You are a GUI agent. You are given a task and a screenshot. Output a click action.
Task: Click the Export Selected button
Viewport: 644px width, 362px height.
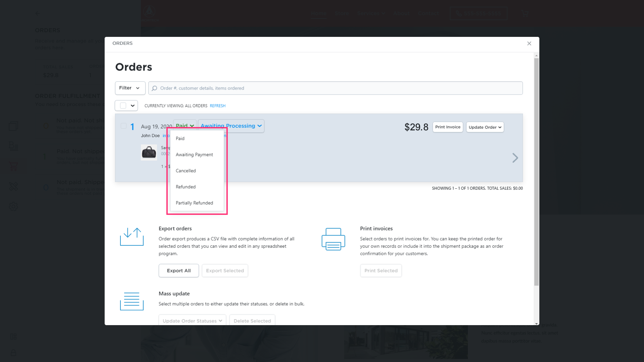point(225,270)
